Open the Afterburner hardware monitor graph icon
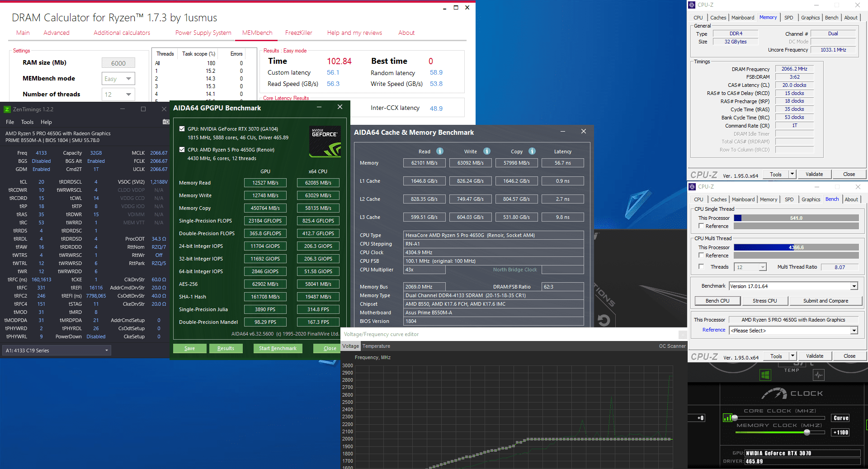This screenshot has height=469, width=868. pyautogui.click(x=818, y=375)
